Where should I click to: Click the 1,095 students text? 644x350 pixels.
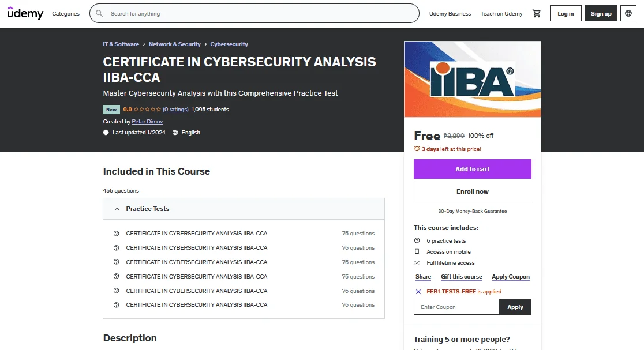click(210, 110)
